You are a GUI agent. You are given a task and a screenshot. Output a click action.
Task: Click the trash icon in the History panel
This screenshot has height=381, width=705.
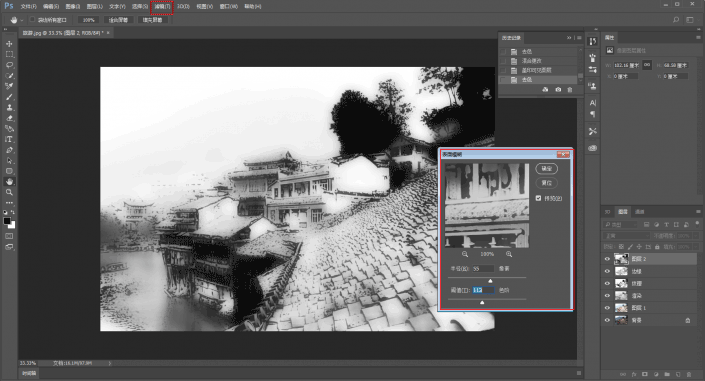tap(570, 90)
